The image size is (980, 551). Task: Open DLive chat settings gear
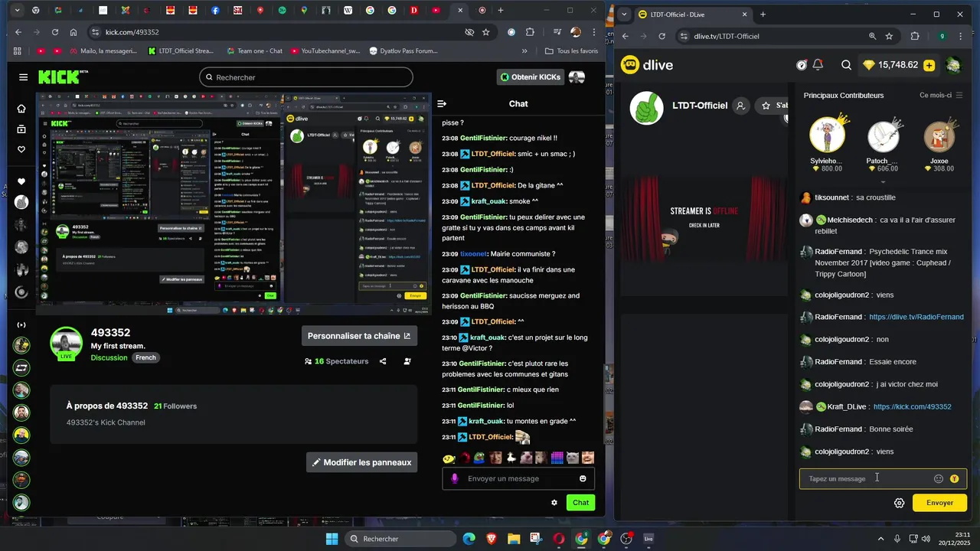[900, 503]
